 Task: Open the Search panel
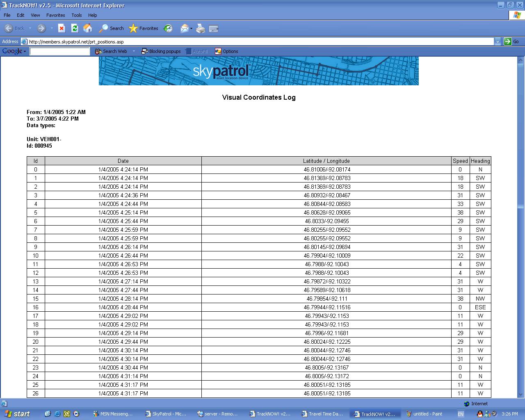click(x=111, y=28)
